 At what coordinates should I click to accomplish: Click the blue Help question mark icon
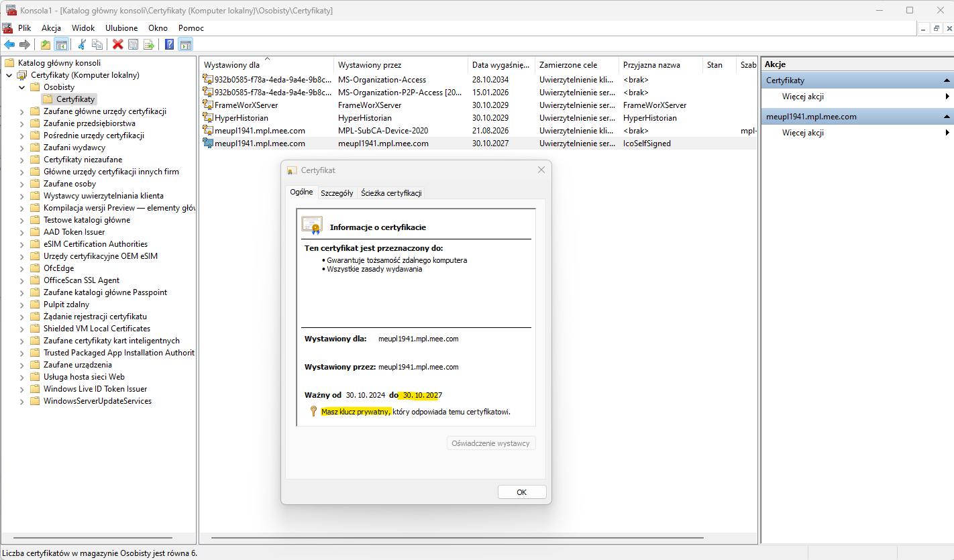pos(170,44)
